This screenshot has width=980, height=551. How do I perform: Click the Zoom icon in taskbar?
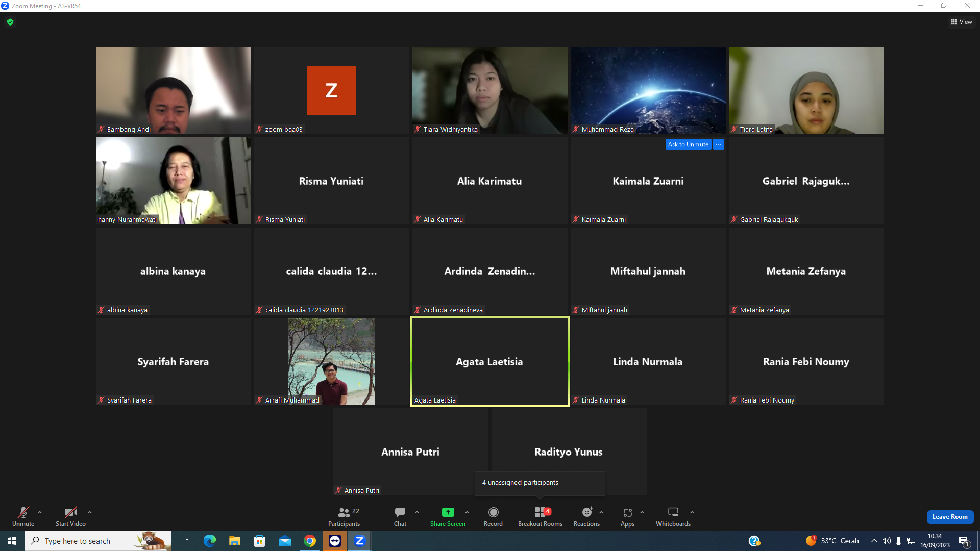(360, 541)
